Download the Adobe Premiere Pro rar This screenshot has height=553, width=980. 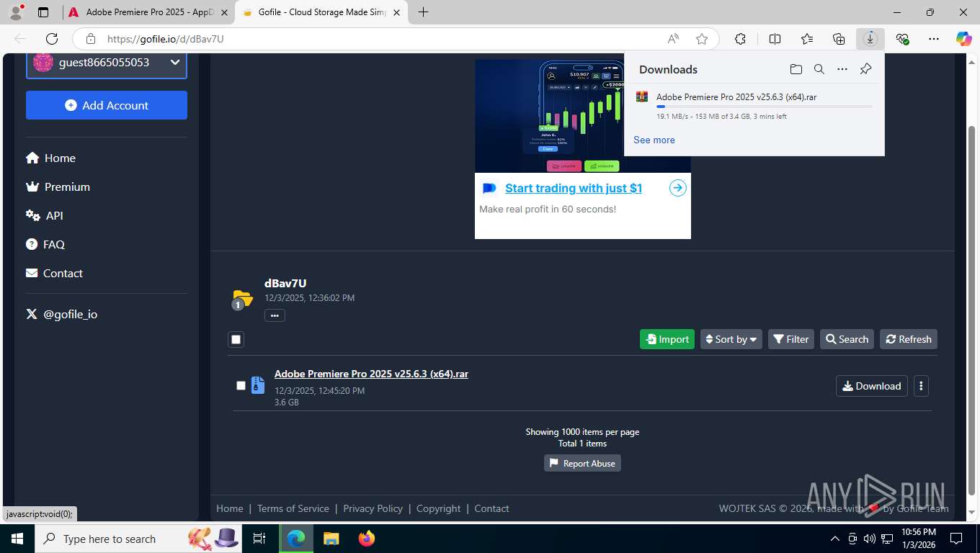(872, 386)
